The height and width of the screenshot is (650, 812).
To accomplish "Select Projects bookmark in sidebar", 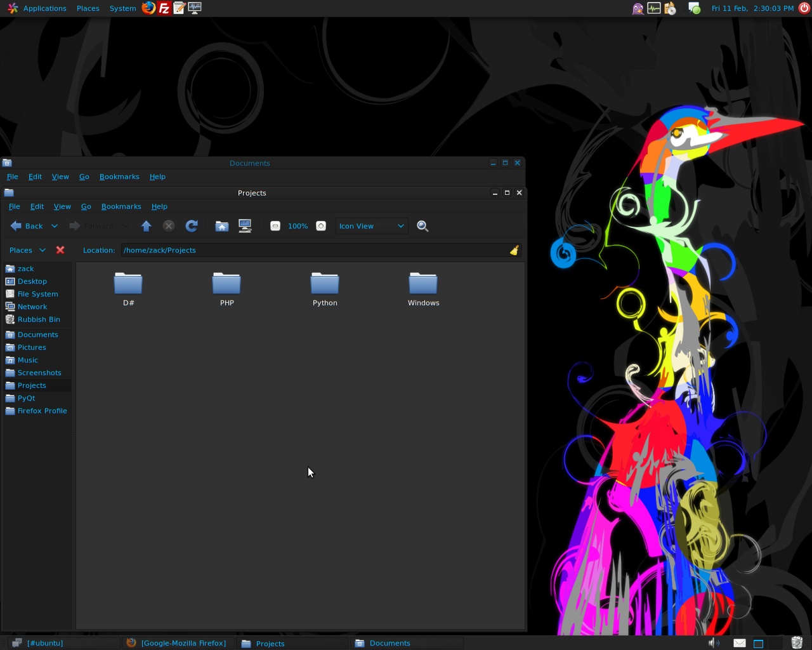I will pos(37,385).
